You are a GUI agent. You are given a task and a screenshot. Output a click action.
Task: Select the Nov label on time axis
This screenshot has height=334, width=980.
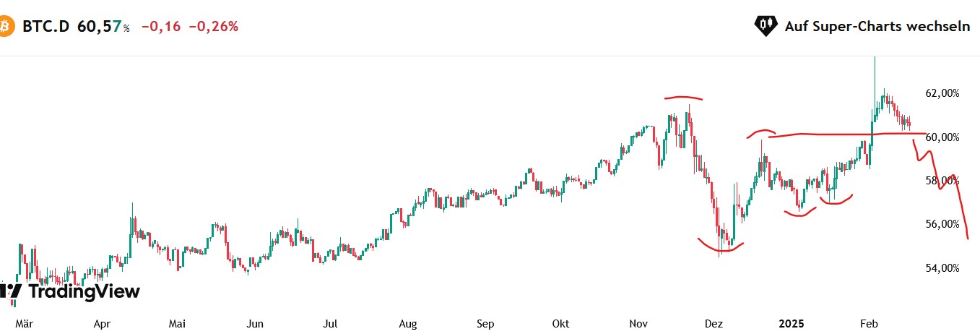(x=638, y=324)
